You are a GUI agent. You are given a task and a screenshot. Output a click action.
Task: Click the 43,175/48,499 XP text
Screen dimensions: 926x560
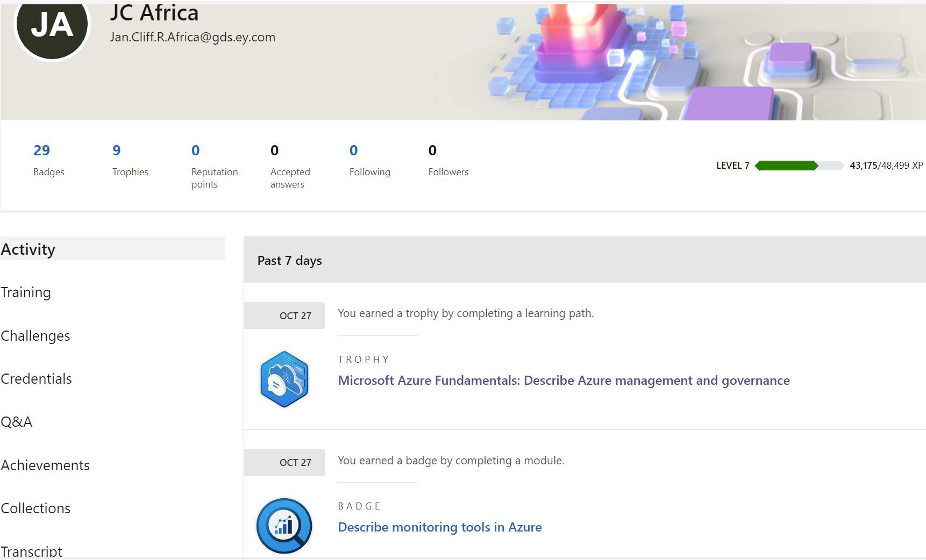[x=886, y=166]
